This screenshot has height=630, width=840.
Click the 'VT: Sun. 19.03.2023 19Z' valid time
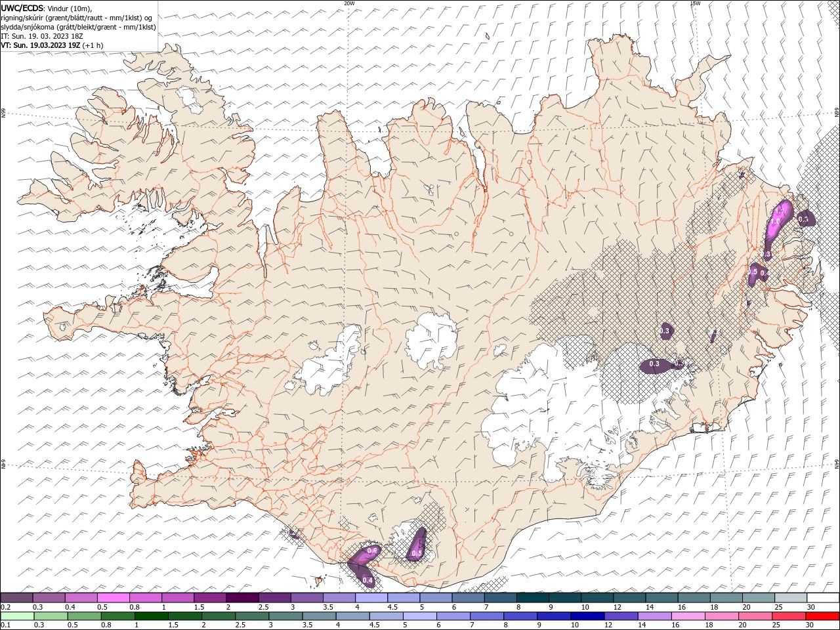41,45
